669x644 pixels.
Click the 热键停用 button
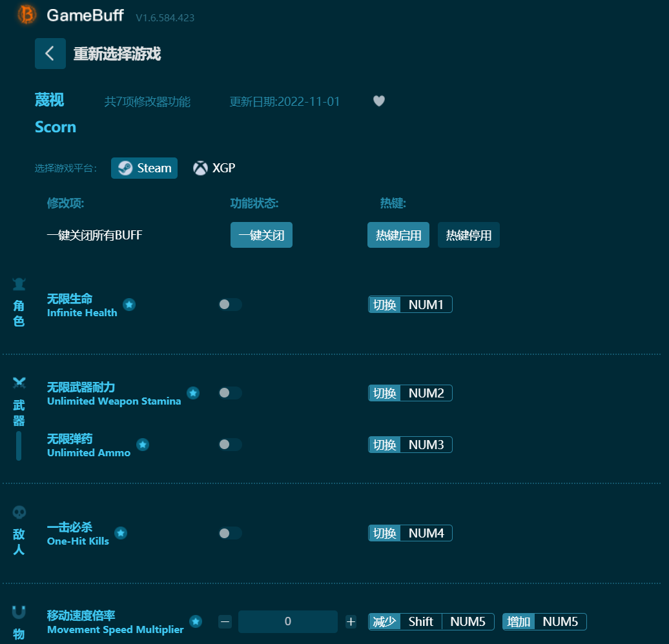tap(468, 235)
